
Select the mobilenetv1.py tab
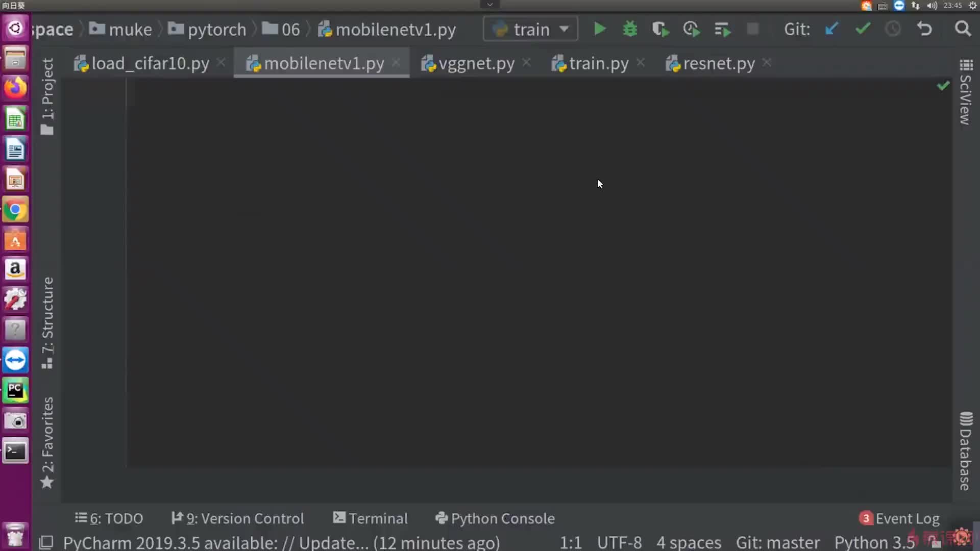[x=324, y=63]
